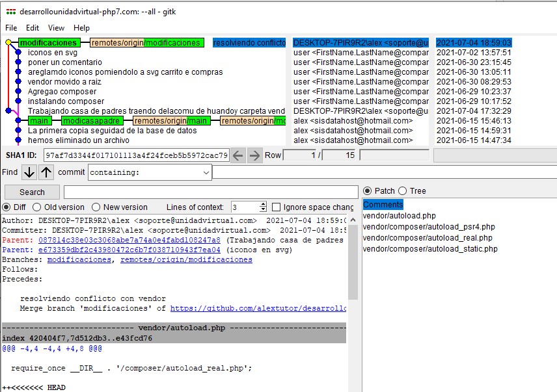Select commit 'poner un comentario'

coord(65,62)
